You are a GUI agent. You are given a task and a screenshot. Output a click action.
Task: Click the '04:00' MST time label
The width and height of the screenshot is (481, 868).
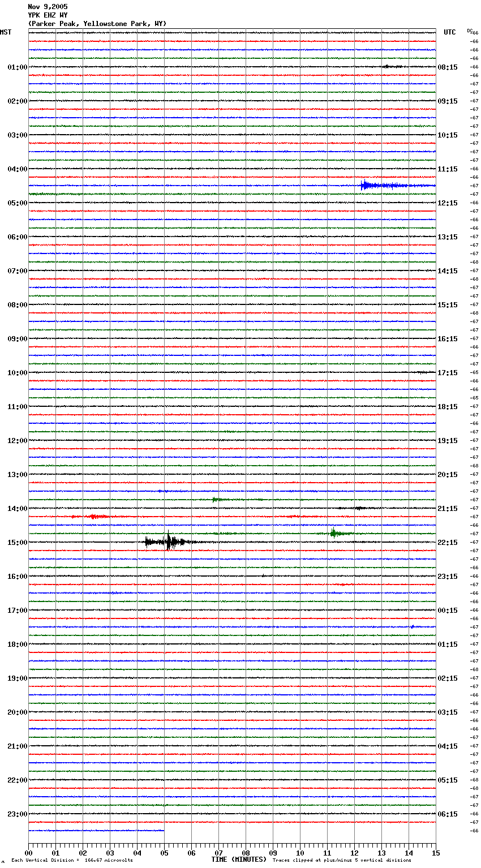click(18, 169)
